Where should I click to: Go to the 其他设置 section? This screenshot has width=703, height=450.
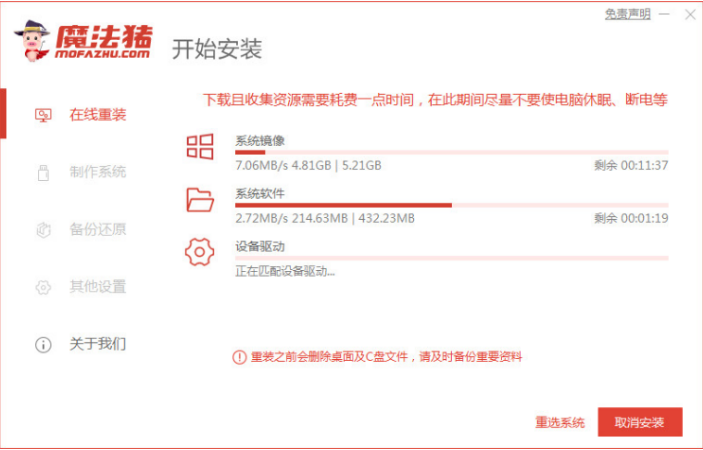[x=97, y=287]
